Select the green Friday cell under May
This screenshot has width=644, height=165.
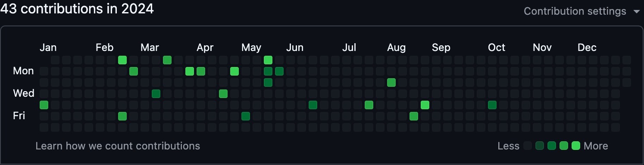coord(246,116)
